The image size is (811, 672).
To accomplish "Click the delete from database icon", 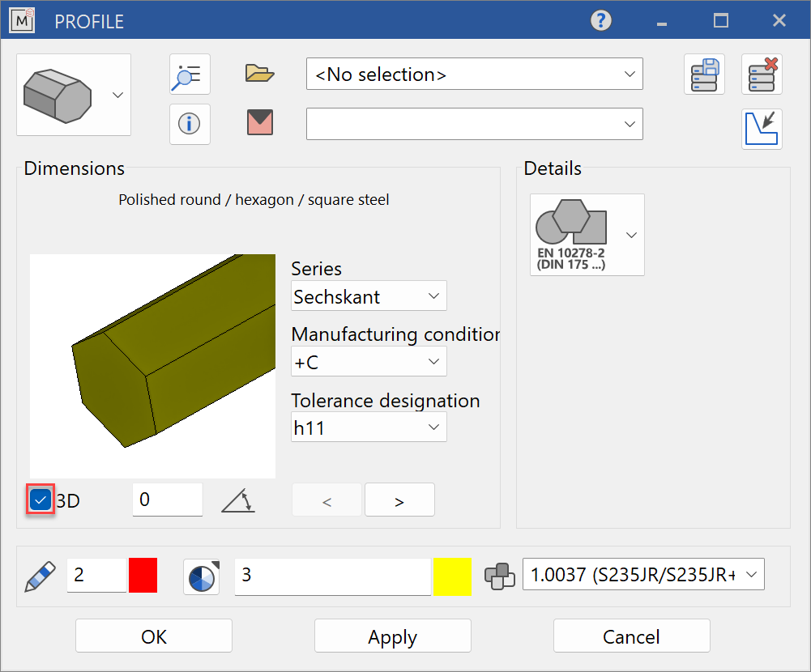I will [x=762, y=74].
